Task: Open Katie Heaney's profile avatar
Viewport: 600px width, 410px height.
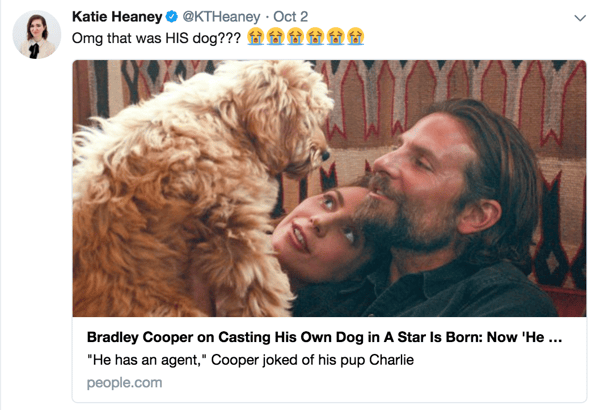Action: tap(37, 35)
